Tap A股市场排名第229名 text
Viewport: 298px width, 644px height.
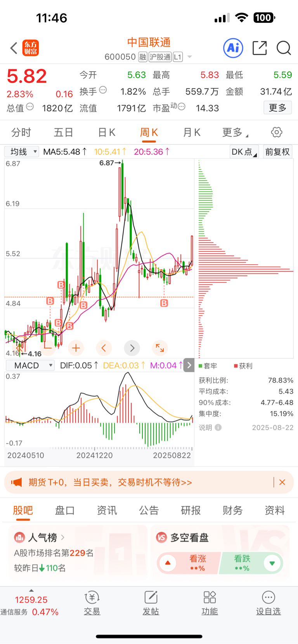coord(54,553)
